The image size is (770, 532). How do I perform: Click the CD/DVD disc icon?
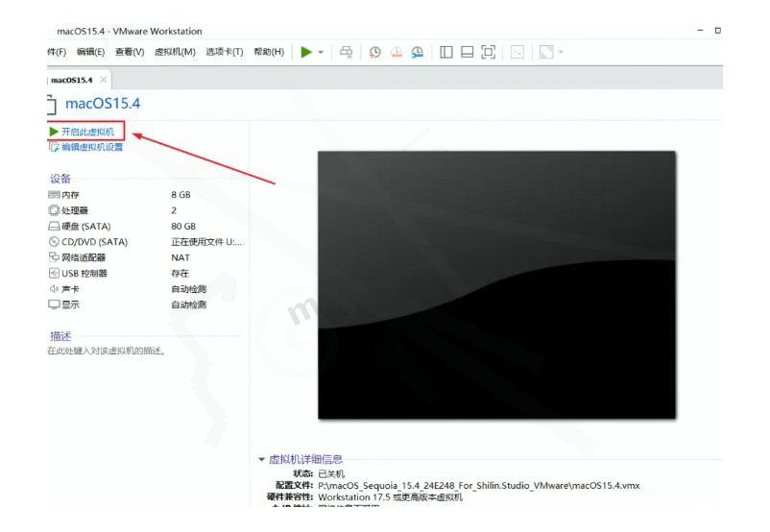point(54,242)
